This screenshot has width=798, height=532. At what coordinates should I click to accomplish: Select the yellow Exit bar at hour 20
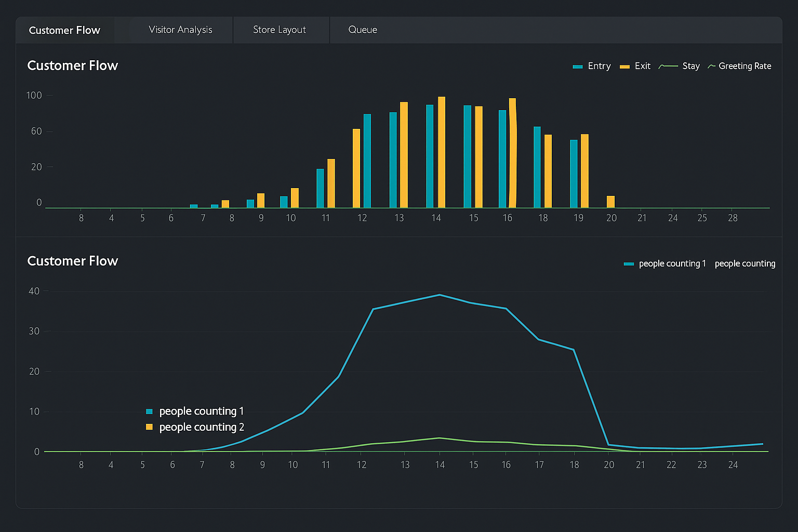(610, 202)
